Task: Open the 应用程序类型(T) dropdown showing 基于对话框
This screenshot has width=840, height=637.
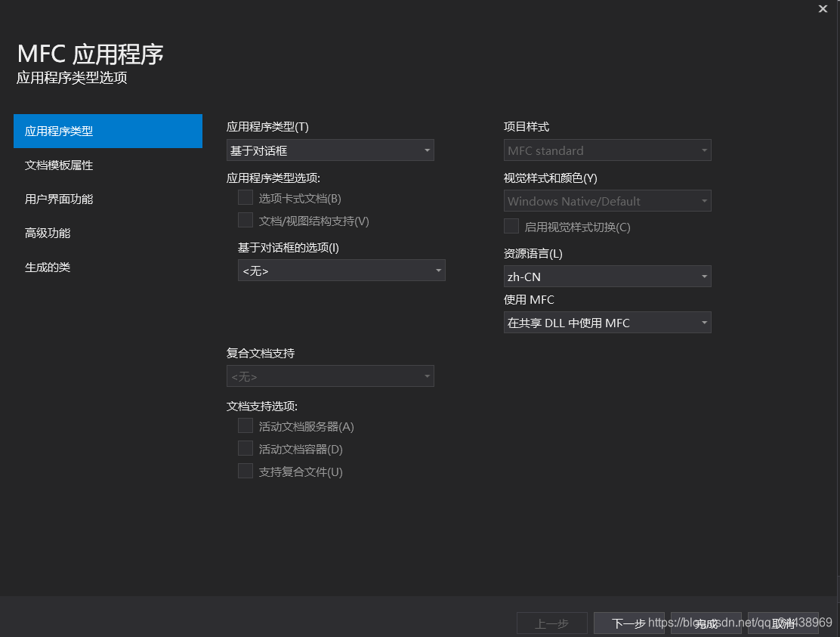Action: pos(330,150)
